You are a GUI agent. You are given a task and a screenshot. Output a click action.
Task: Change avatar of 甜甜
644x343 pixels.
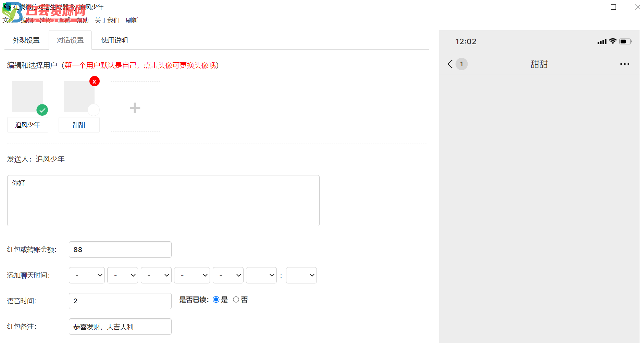79,97
